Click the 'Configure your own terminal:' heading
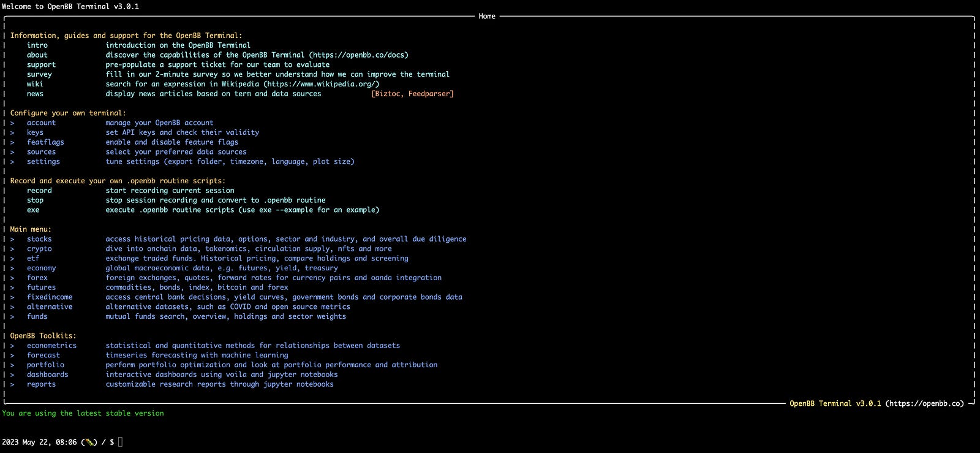Image resolution: width=980 pixels, height=453 pixels. pos(68,113)
